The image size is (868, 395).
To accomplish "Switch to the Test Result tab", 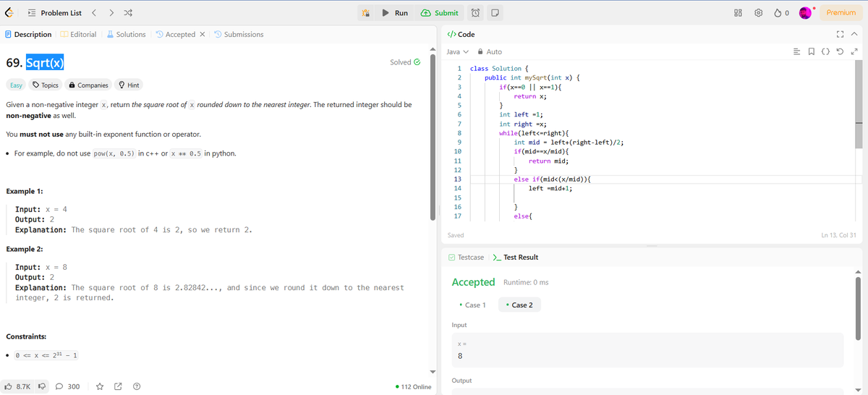I will [x=515, y=258].
